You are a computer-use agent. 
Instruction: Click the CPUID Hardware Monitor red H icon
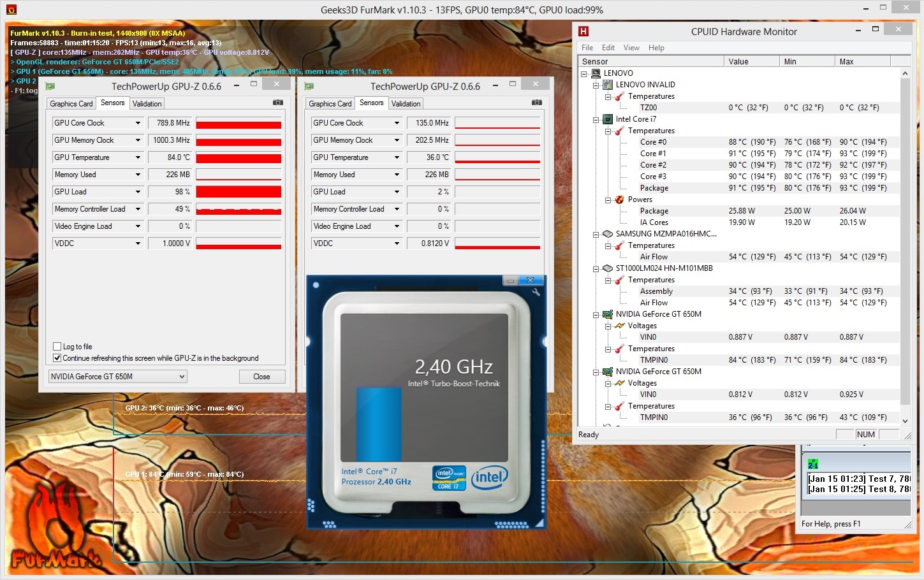point(583,31)
